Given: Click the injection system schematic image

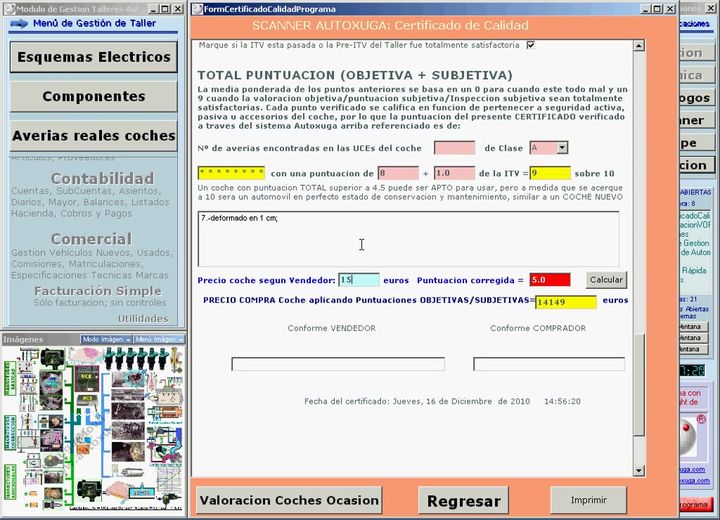Looking at the screenshot, I should 94,428.
